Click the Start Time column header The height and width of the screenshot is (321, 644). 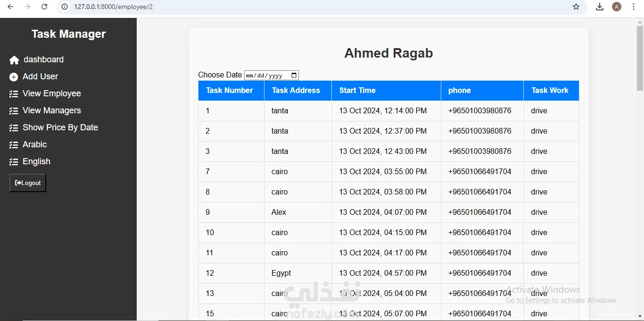386,91
